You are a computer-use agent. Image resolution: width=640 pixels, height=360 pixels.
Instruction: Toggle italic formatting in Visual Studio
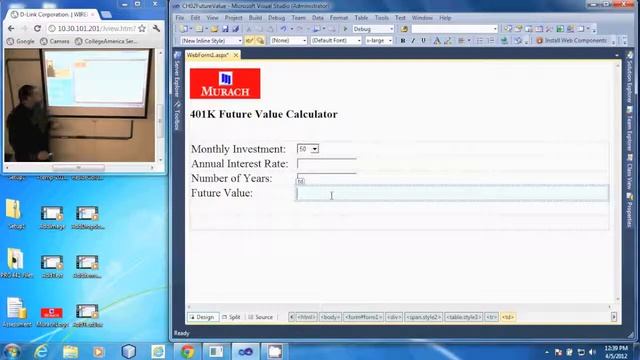click(413, 40)
